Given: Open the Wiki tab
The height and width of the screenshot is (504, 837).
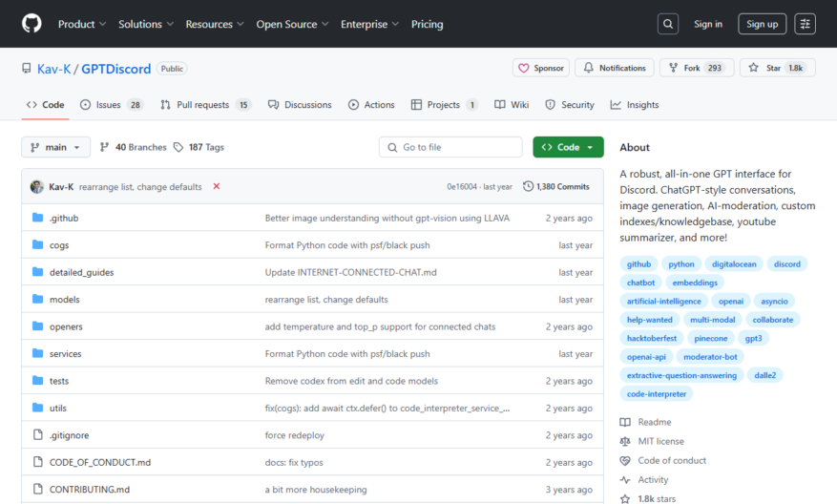Looking at the screenshot, I should tap(512, 105).
